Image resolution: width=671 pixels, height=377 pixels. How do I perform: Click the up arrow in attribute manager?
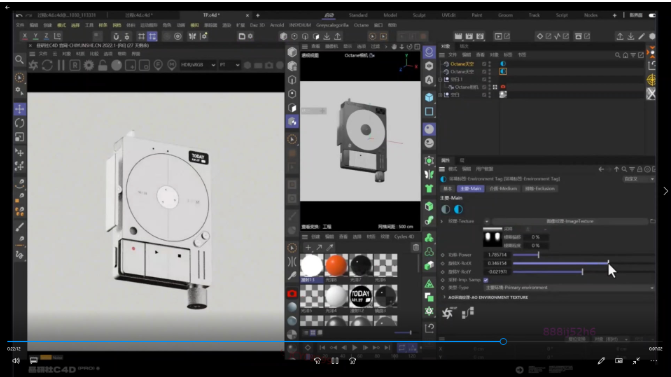coord(617,169)
